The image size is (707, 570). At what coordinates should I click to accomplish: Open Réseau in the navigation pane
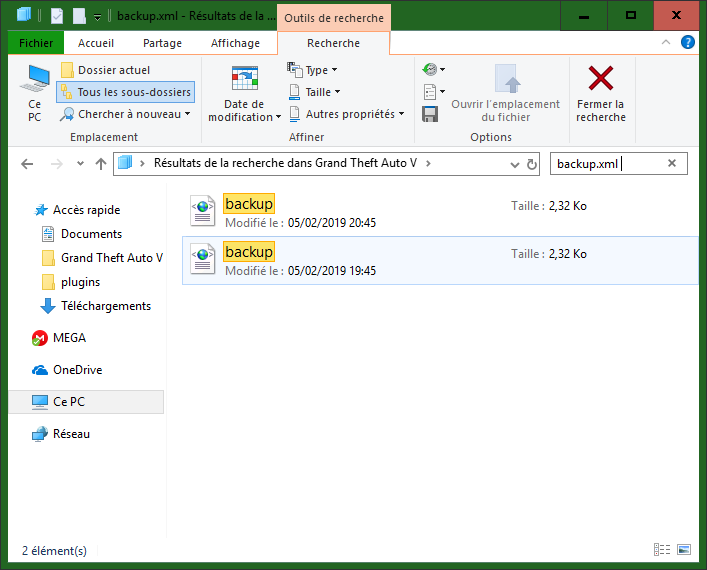pos(61,434)
